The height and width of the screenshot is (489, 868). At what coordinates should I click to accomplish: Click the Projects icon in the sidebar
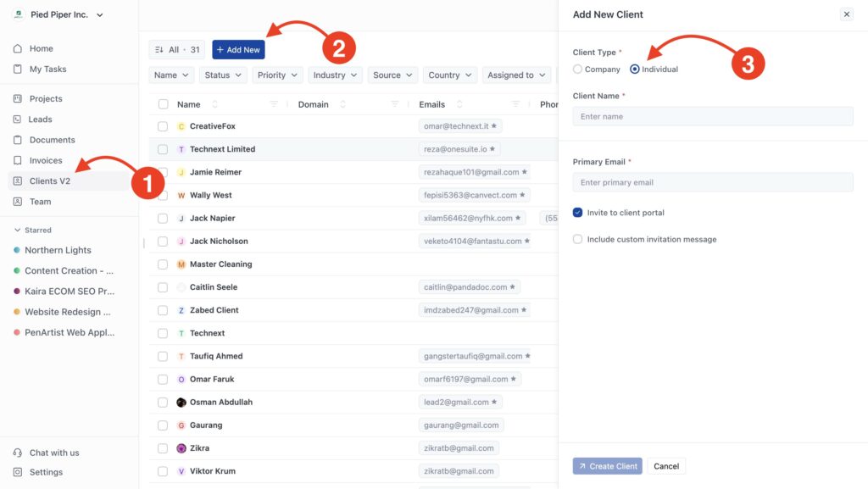tap(19, 98)
